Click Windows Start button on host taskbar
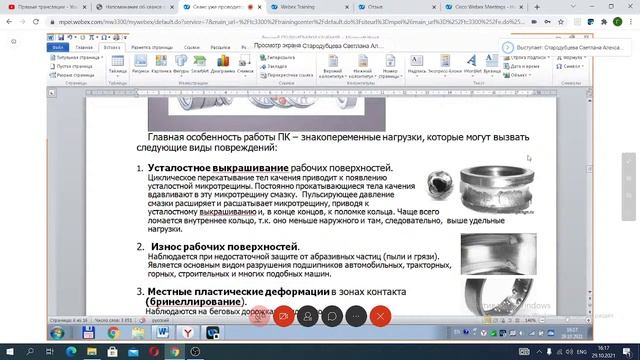The width and height of the screenshot is (640, 360). tap(10, 352)
